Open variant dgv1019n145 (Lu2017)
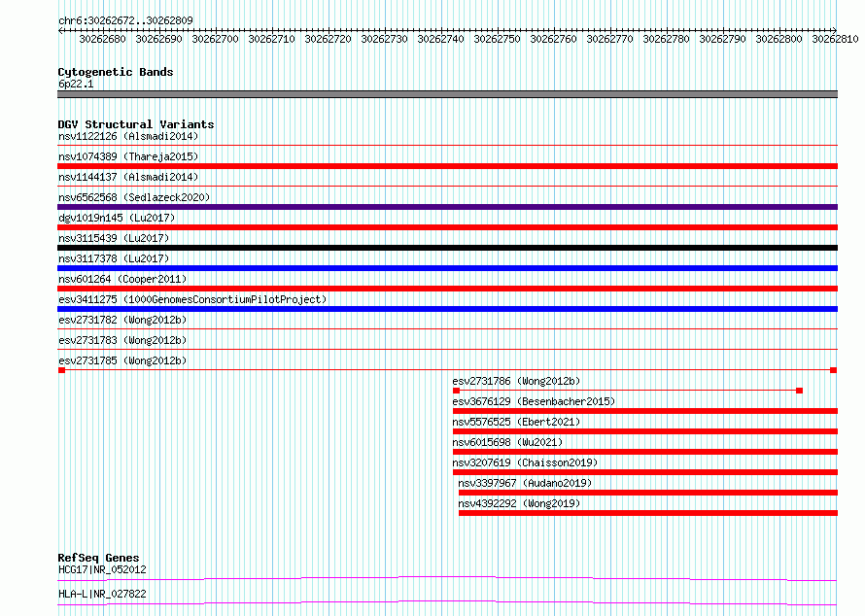Screen dimensions: 865x616 (x=117, y=218)
